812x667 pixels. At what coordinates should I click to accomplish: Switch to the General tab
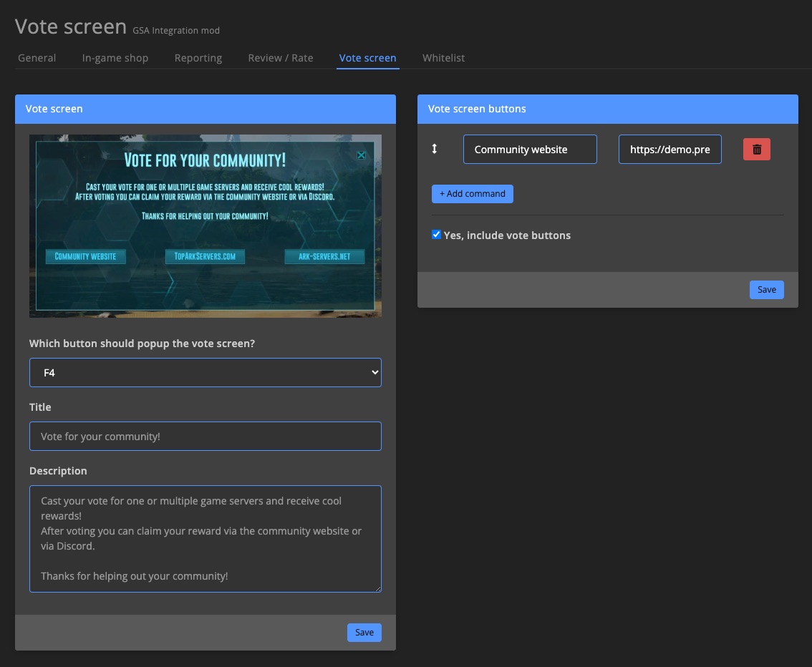pos(37,58)
